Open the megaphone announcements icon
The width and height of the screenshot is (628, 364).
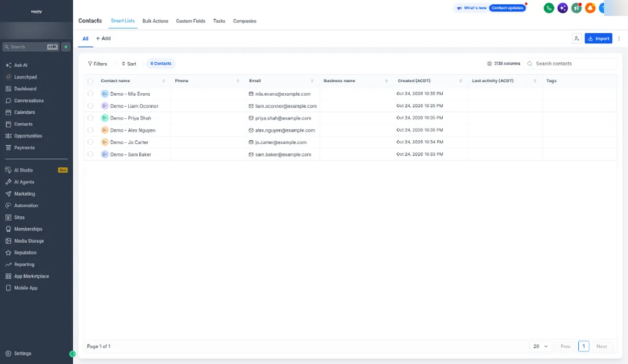tap(576, 8)
